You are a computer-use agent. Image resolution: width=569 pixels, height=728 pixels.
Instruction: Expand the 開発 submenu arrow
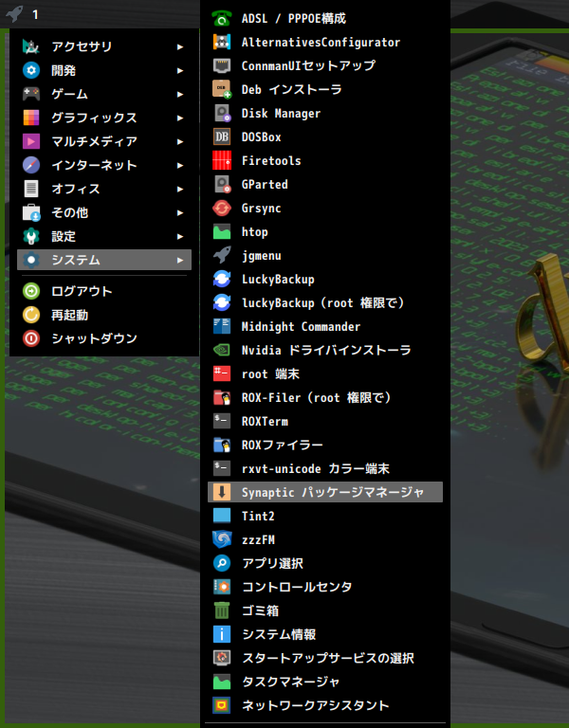[x=180, y=70]
